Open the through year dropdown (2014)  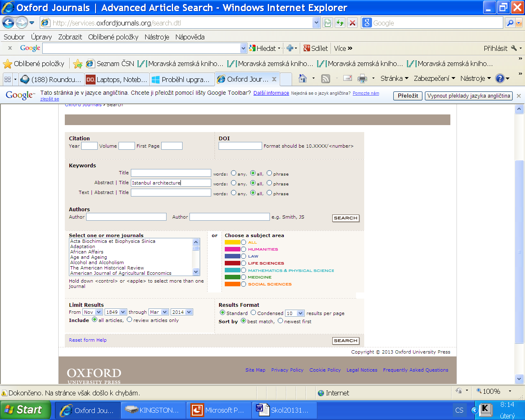pos(182,312)
